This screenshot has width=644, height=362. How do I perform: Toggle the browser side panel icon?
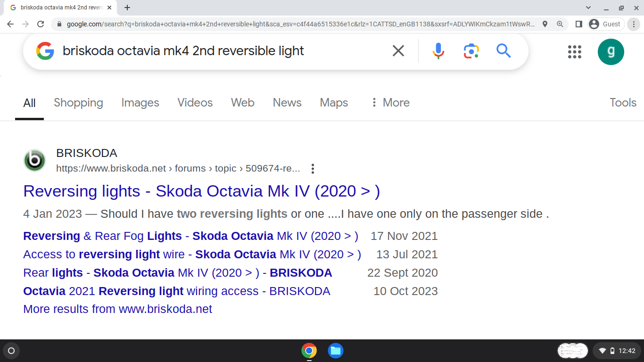579,24
